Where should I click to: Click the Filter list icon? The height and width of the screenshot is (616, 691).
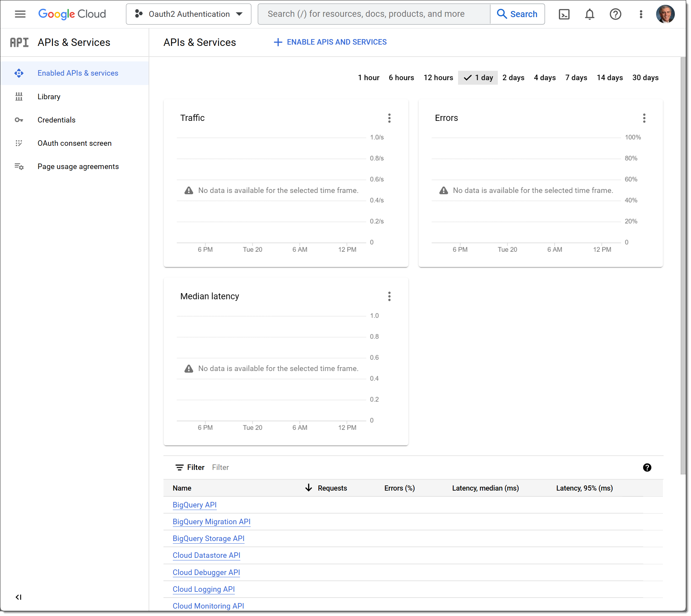click(x=180, y=468)
